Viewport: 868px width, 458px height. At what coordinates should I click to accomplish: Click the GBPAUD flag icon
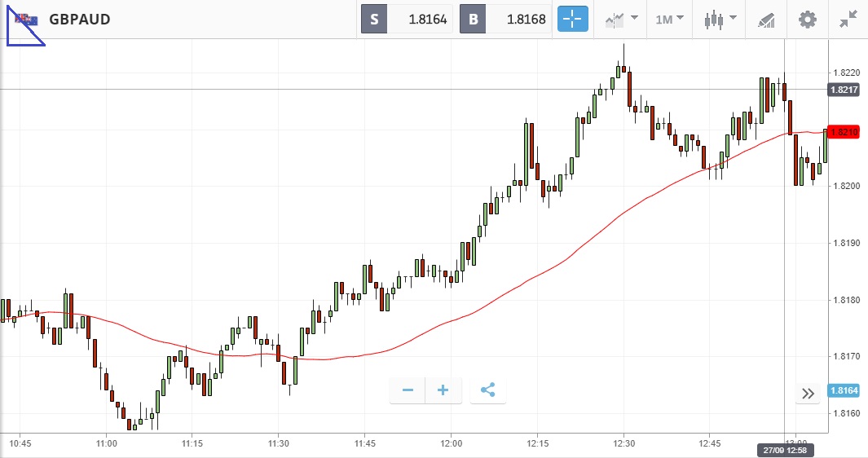point(26,19)
